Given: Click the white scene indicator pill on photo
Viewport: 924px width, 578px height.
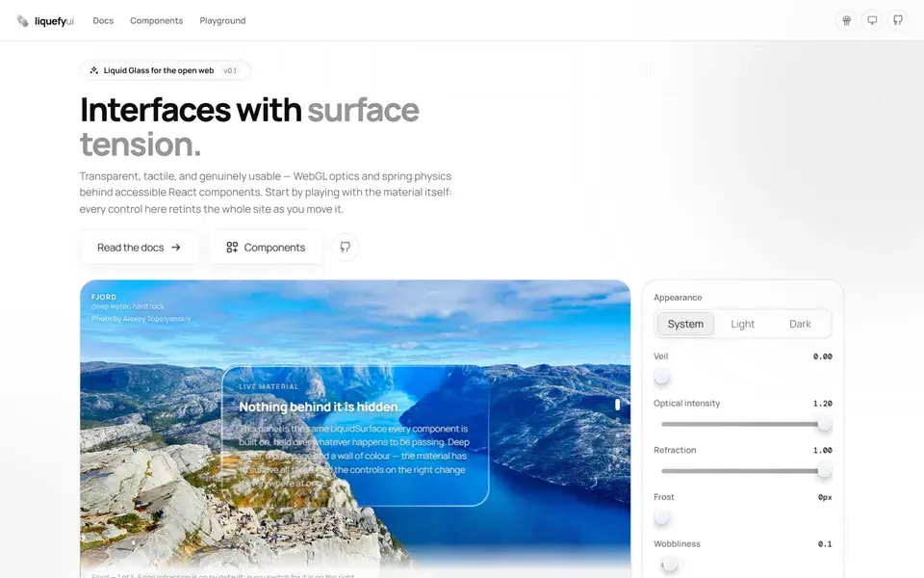Looking at the screenshot, I should point(617,405).
